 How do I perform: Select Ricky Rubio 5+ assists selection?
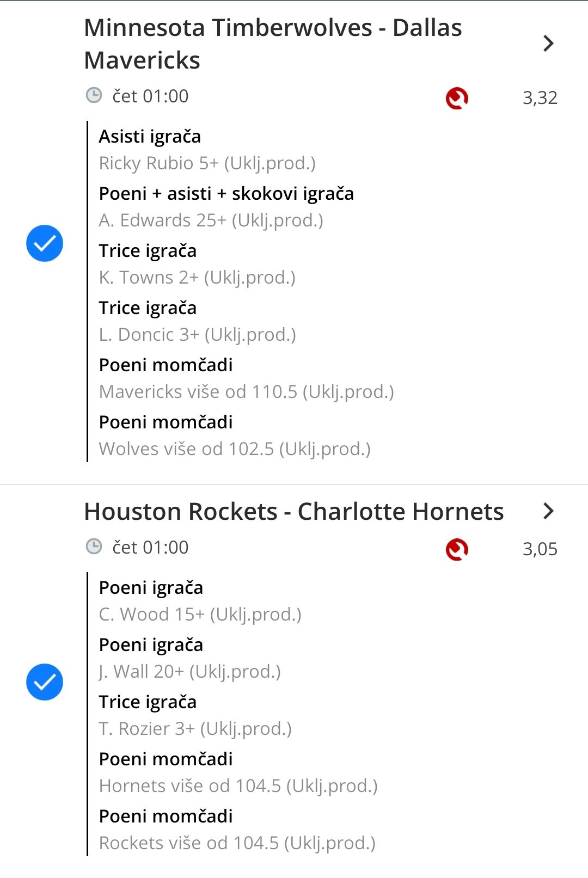tap(207, 163)
